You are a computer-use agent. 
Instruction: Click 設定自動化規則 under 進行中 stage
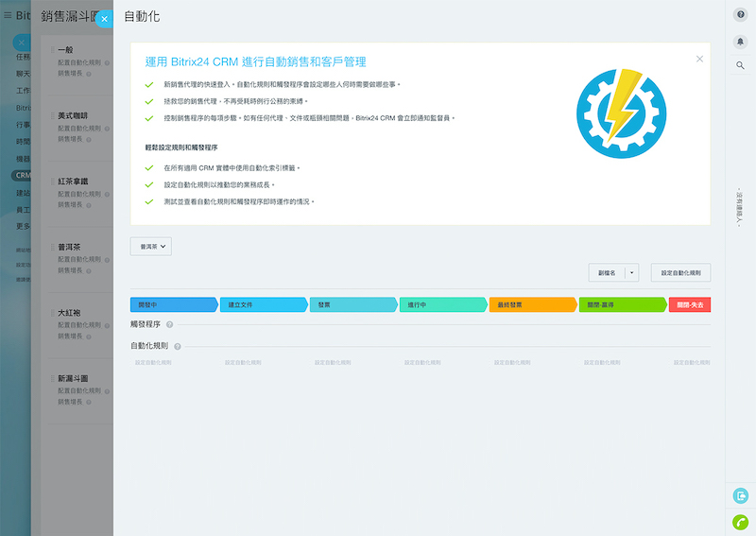point(422,362)
